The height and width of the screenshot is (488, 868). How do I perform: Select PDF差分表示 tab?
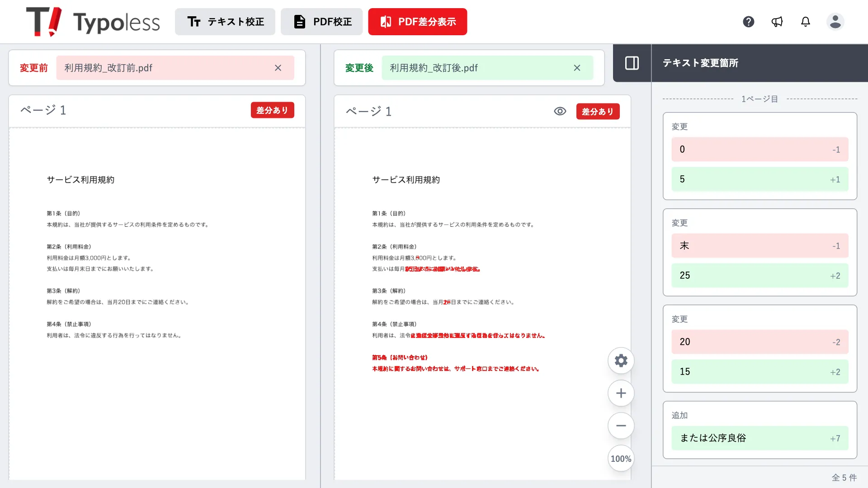(418, 22)
